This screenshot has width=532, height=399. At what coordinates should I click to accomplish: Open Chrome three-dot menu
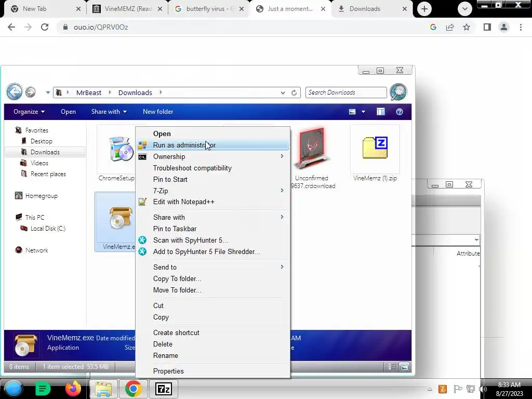tap(521, 27)
